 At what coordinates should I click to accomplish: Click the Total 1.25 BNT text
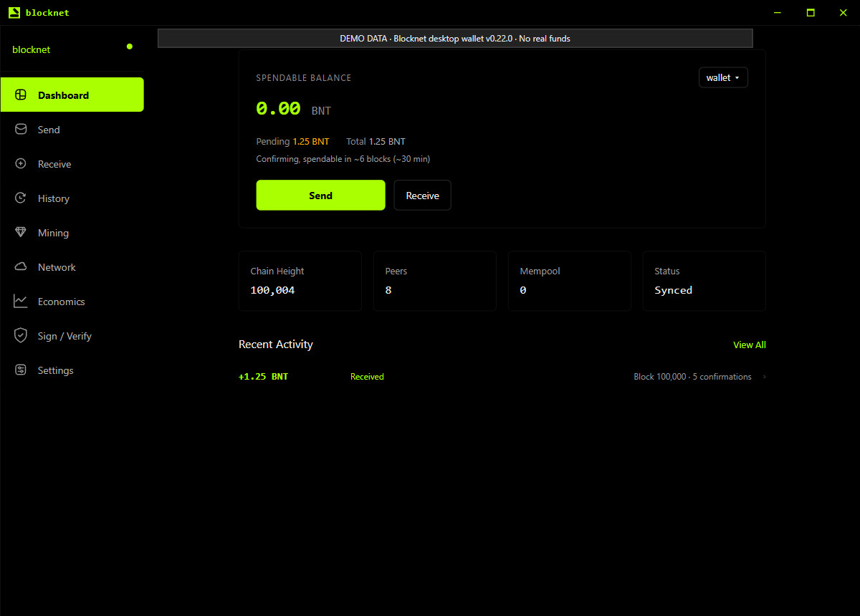point(376,142)
